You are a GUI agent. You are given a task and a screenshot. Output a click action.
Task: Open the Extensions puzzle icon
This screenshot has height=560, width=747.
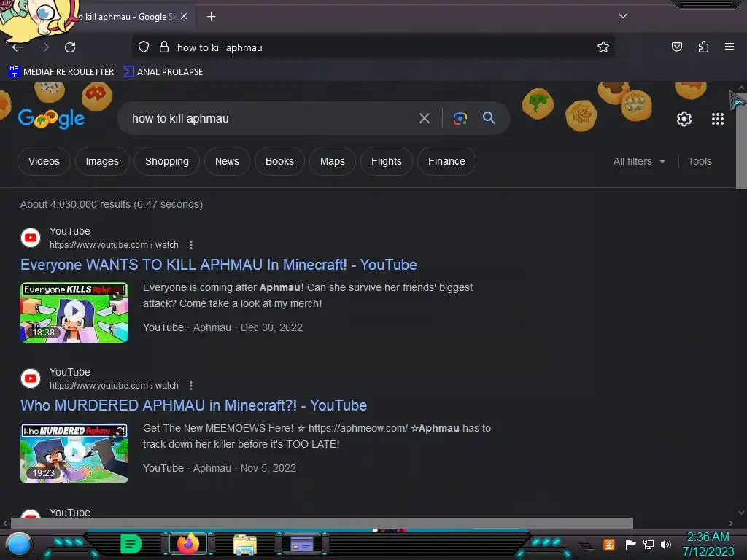(x=703, y=47)
